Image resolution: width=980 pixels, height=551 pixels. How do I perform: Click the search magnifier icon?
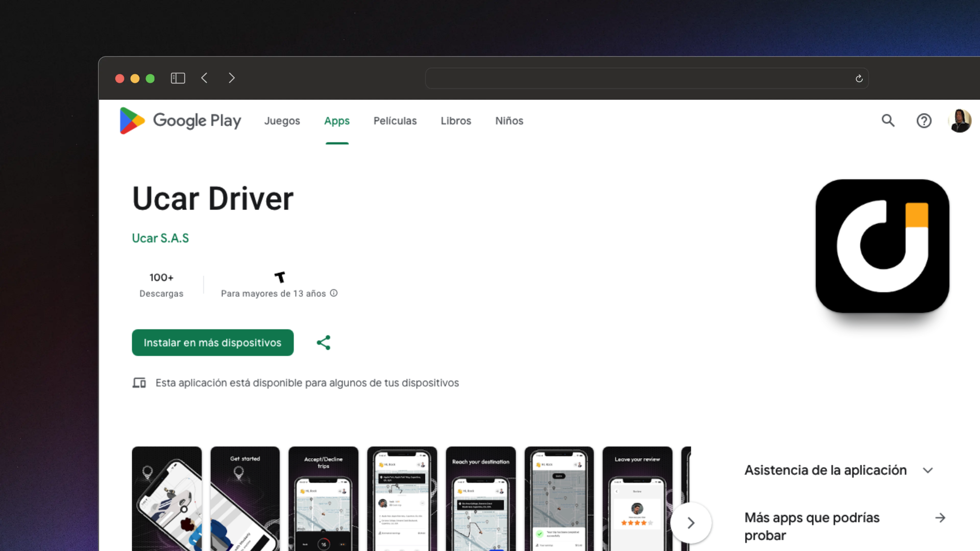[888, 121]
